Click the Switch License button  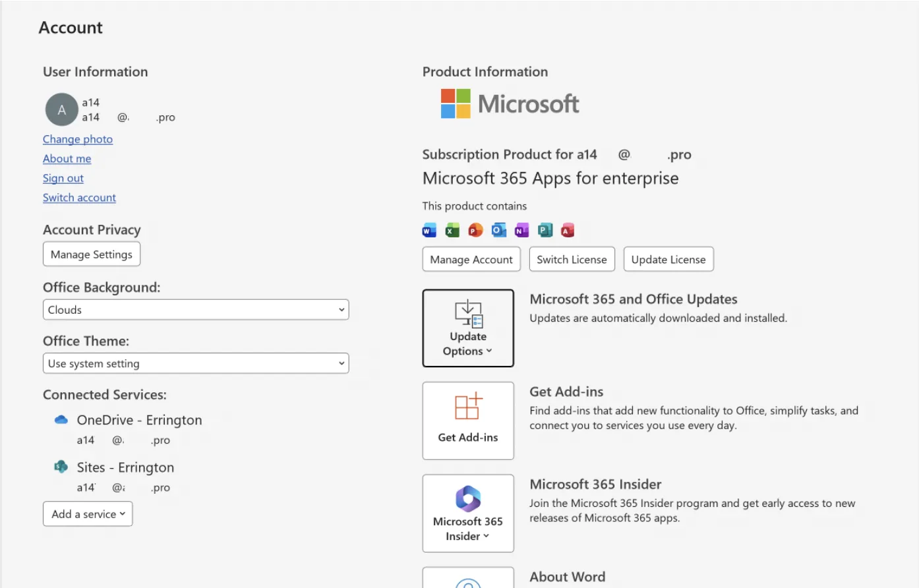point(572,260)
